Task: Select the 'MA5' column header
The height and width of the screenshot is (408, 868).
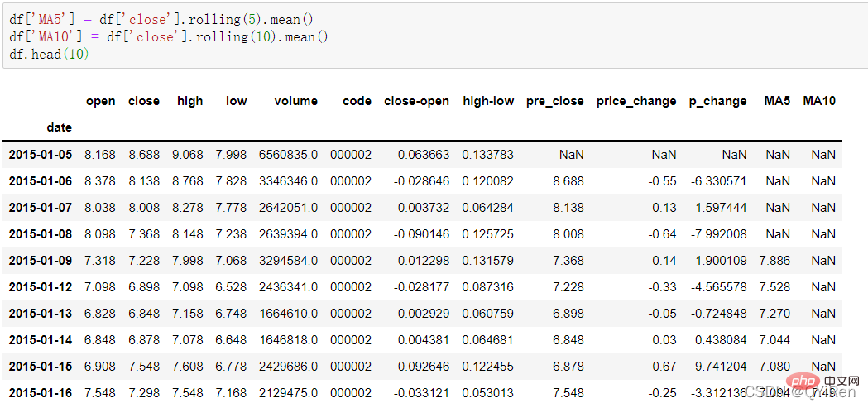Action: click(778, 101)
